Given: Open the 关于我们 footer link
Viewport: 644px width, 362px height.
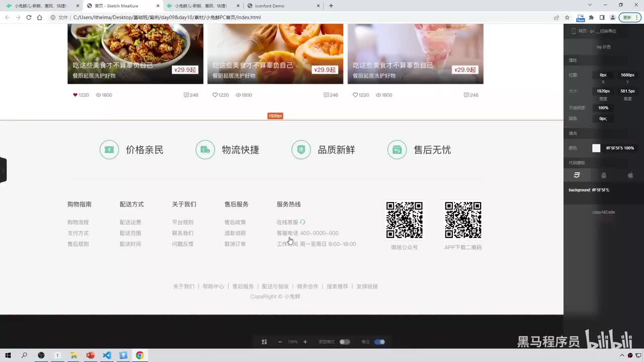Looking at the screenshot, I should [184, 287].
